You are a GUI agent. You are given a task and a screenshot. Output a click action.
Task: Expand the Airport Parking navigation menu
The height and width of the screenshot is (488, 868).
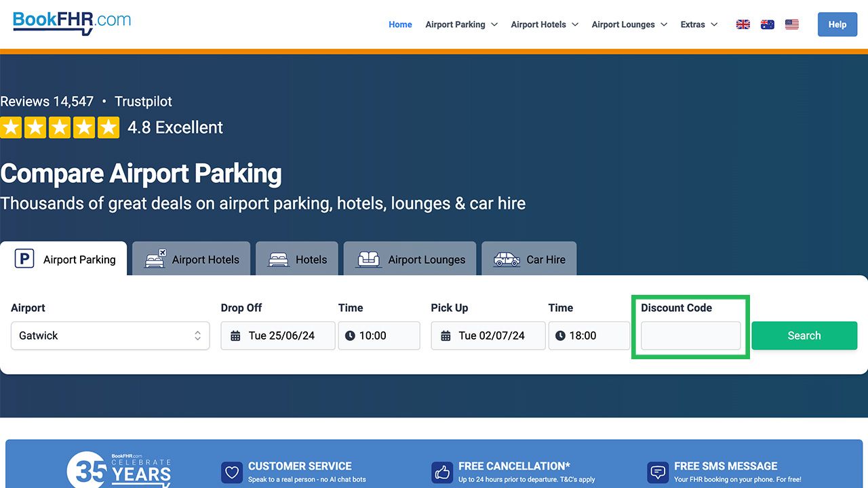(462, 24)
